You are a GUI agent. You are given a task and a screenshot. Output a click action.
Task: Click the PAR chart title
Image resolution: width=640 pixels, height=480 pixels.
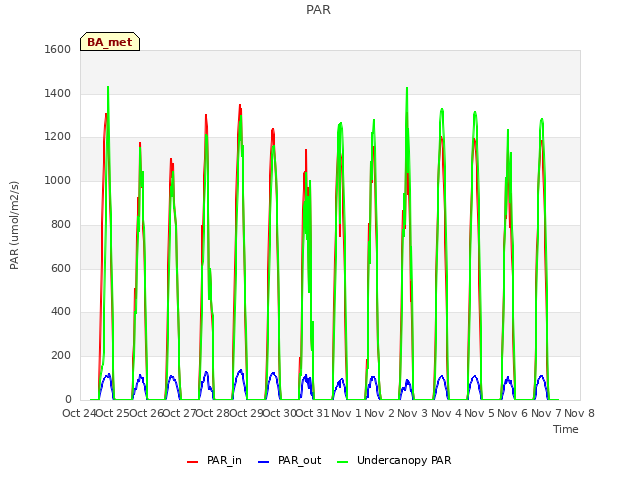[318, 9]
